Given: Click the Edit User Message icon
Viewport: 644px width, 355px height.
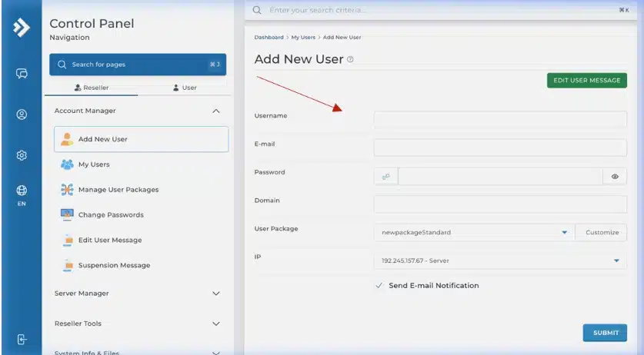Looking at the screenshot, I should (68, 240).
